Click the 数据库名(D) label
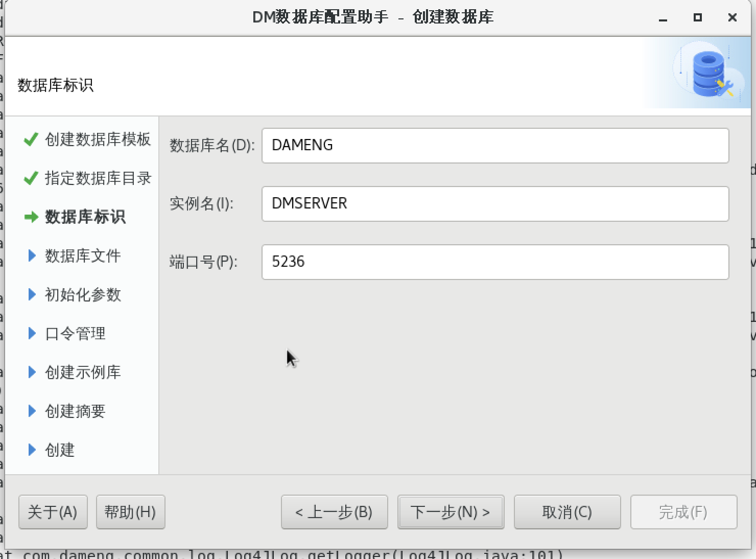This screenshot has height=559, width=756. [212, 146]
